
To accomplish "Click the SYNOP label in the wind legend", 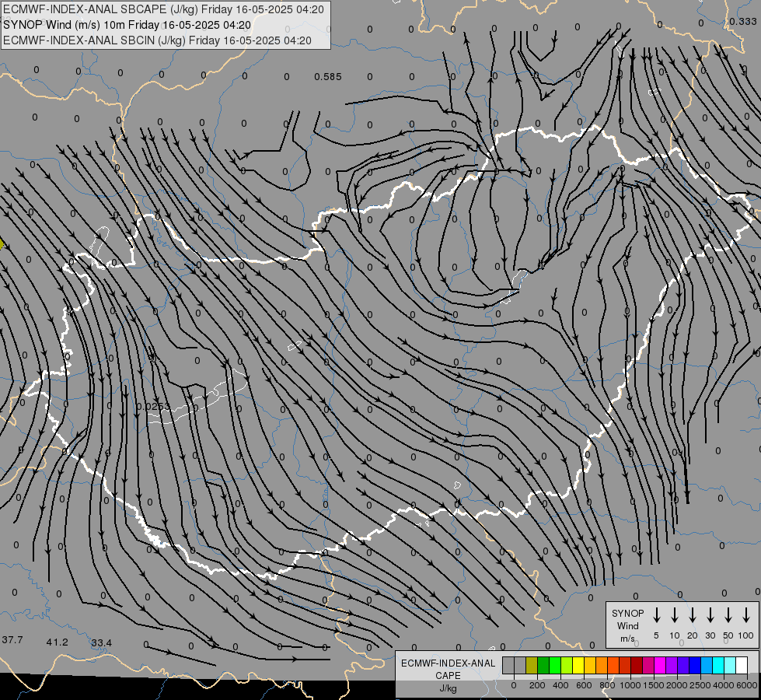I will tap(627, 613).
